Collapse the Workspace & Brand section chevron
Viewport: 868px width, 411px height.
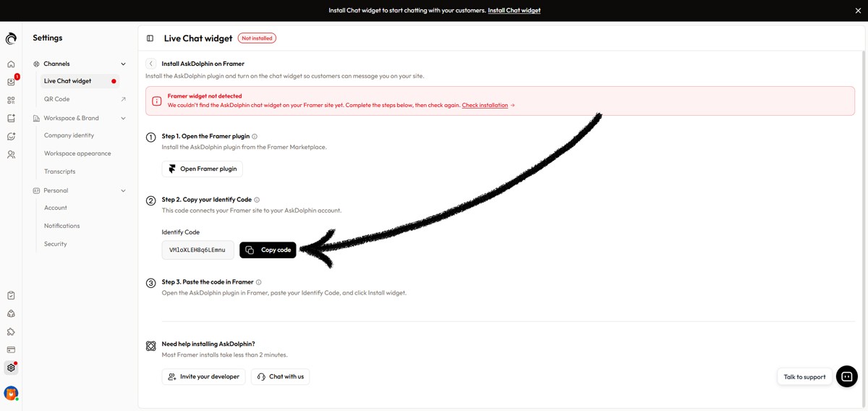click(x=123, y=119)
